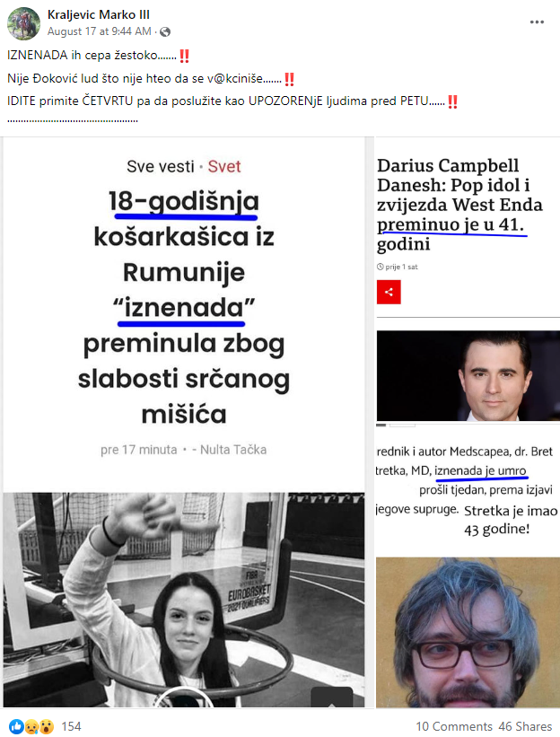
Task: Open the three-dot post options menu
Action: tap(537, 22)
